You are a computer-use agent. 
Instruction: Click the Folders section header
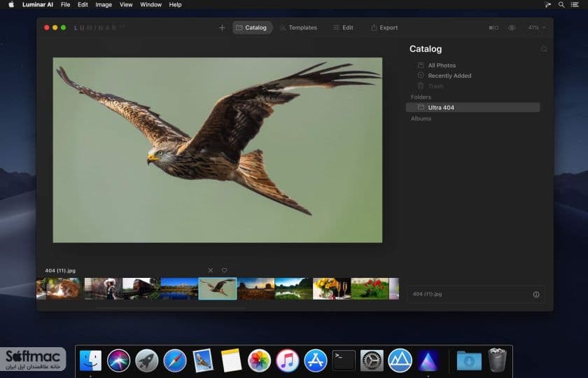421,97
